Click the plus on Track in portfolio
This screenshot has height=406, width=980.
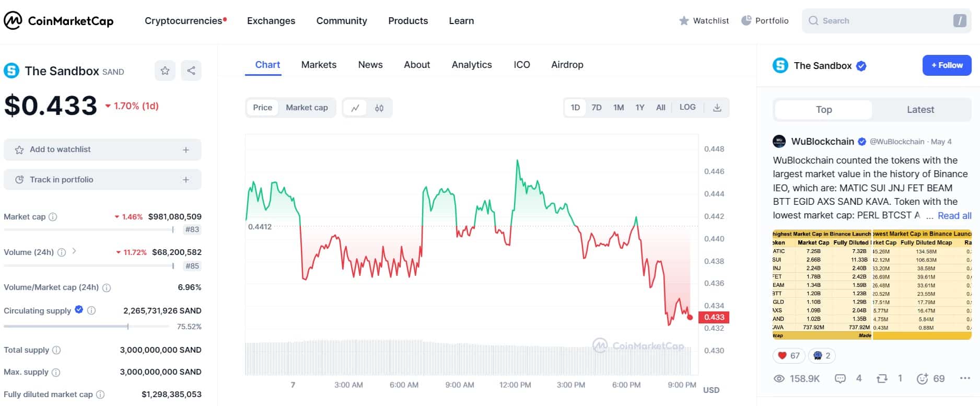[186, 180]
